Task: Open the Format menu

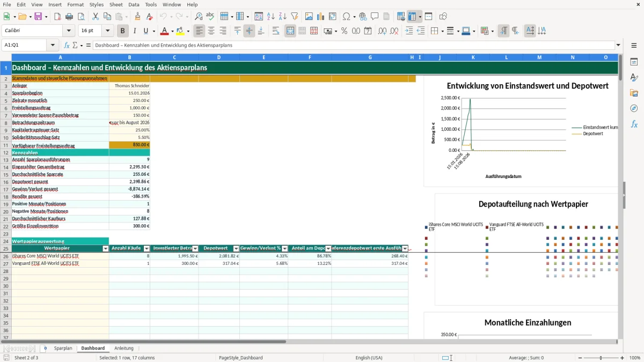Action: [x=75, y=4]
